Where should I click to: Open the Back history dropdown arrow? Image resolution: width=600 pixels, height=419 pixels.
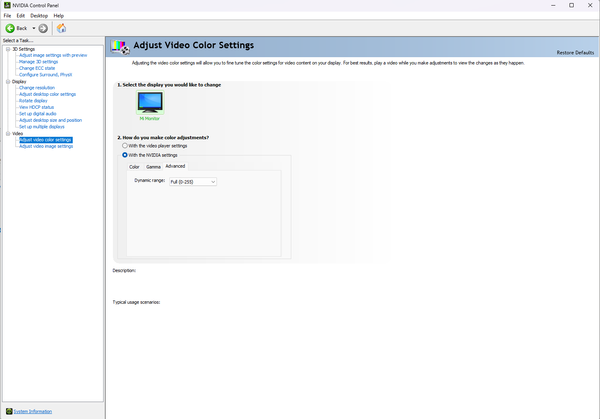coord(33,28)
